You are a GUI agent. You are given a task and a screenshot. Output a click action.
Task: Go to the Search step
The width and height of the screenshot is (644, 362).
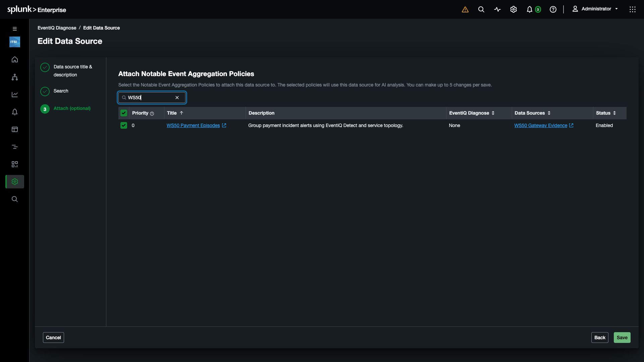[x=55, y=91]
